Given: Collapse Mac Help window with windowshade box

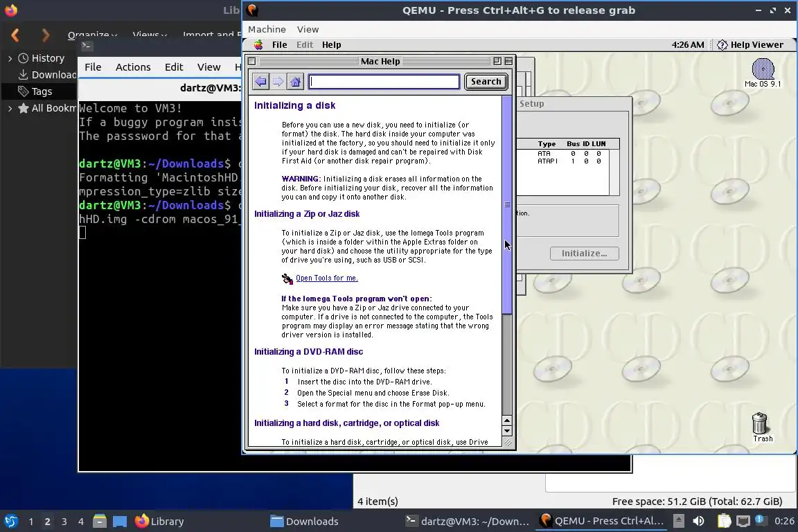Looking at the screenshot, I should click(x=508, y=61).
